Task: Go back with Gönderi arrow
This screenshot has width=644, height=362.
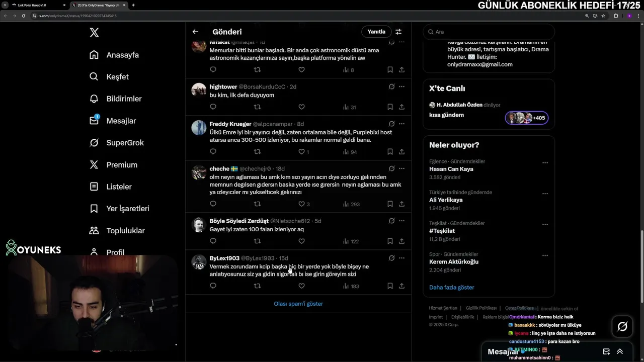Action: click(195, 32)
